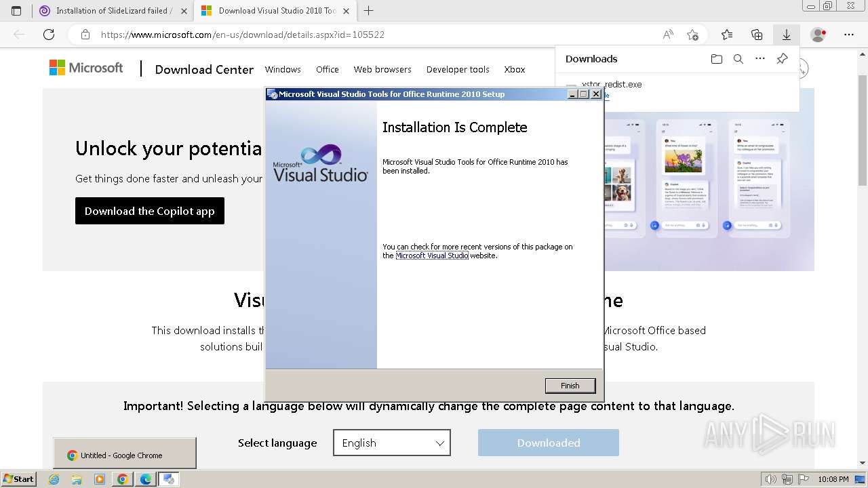Open the Favorites list icon

(x=727, y=35)
